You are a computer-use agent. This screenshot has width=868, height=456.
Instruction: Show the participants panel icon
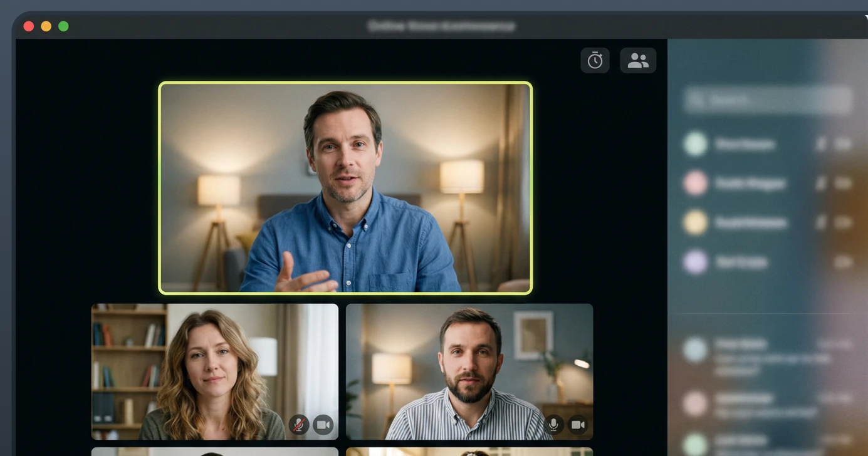point(638,61)
